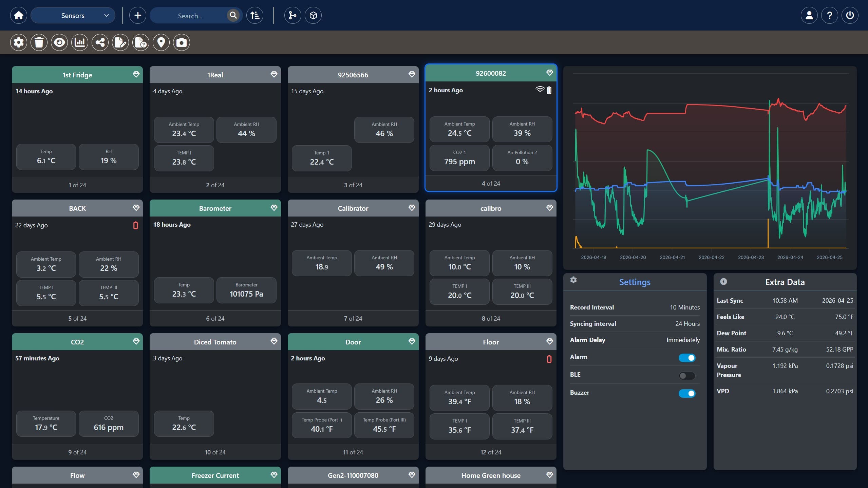The image size is (868, 488).
Task: Select the 1st Fridge card header
Action: (77, 75)
